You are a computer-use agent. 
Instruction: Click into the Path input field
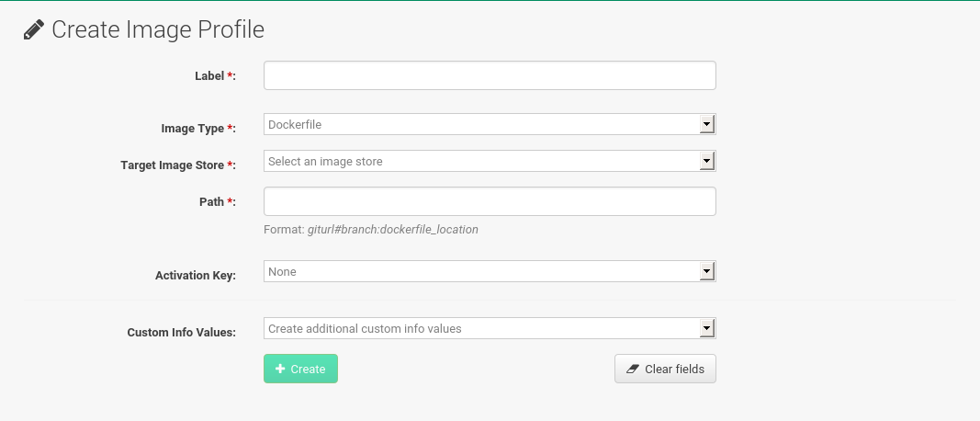489,201
